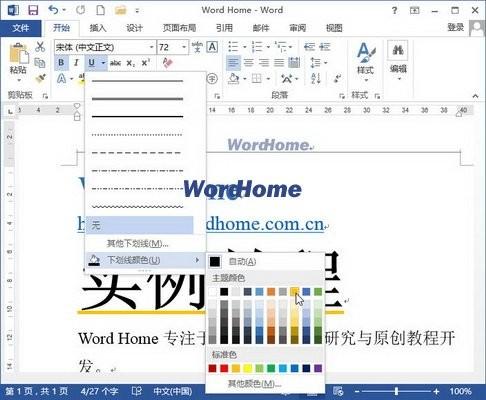Choose 自动(A) automatic color
The image size is (486, 400).
click(265, 262)
